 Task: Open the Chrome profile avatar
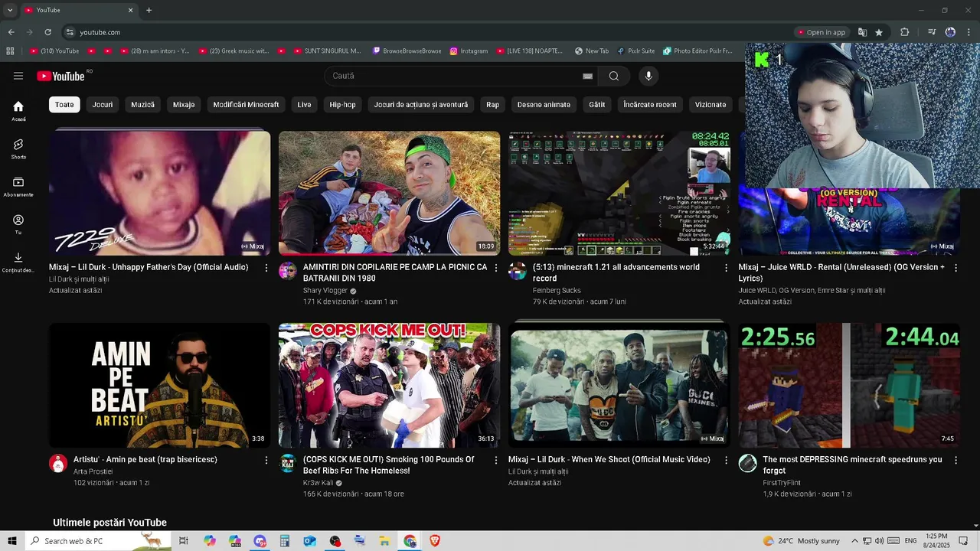tap(950, 32)
